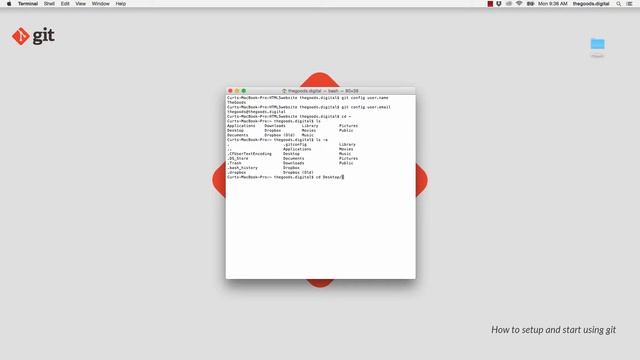Select the blue folder on the desktop

(598, 43)
